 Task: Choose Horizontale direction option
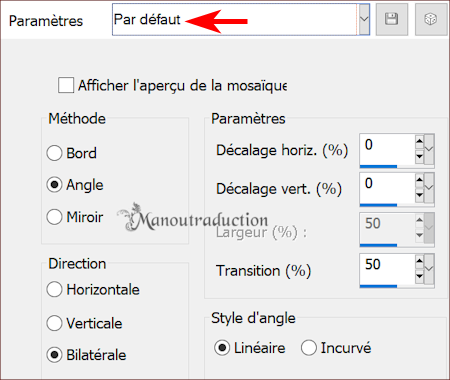54,289
